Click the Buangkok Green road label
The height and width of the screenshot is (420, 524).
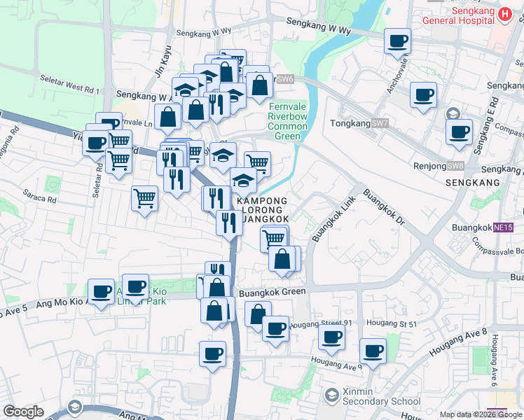coord(273,292)
